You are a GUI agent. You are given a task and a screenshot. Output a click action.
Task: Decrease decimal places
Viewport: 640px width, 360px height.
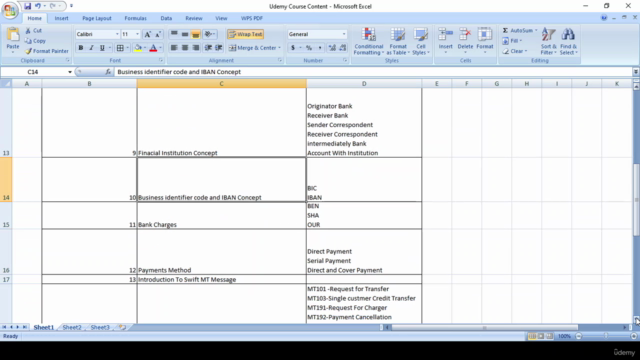coord(343,48)
